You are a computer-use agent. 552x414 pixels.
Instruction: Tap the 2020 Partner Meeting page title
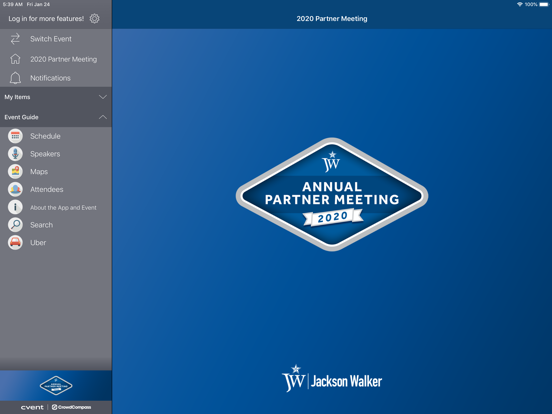332,19
